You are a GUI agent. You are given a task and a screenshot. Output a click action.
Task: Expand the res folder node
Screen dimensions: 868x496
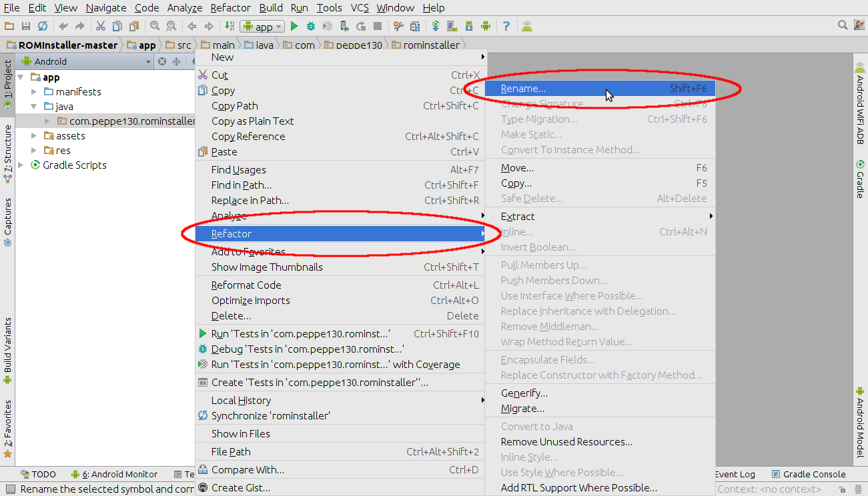34,151
